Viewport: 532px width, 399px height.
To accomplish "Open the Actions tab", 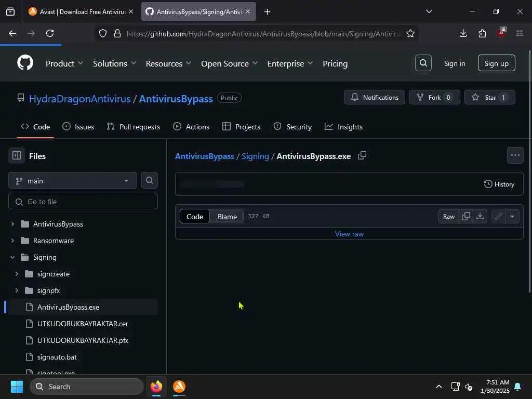I will tap(191, 127).
